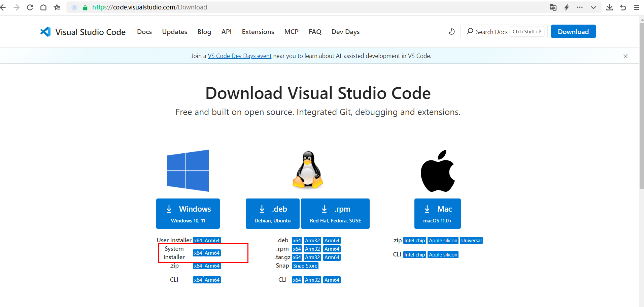Select User Installer Arm64 link
Viewport: 644px width, 307px height.
coord(212,240)
